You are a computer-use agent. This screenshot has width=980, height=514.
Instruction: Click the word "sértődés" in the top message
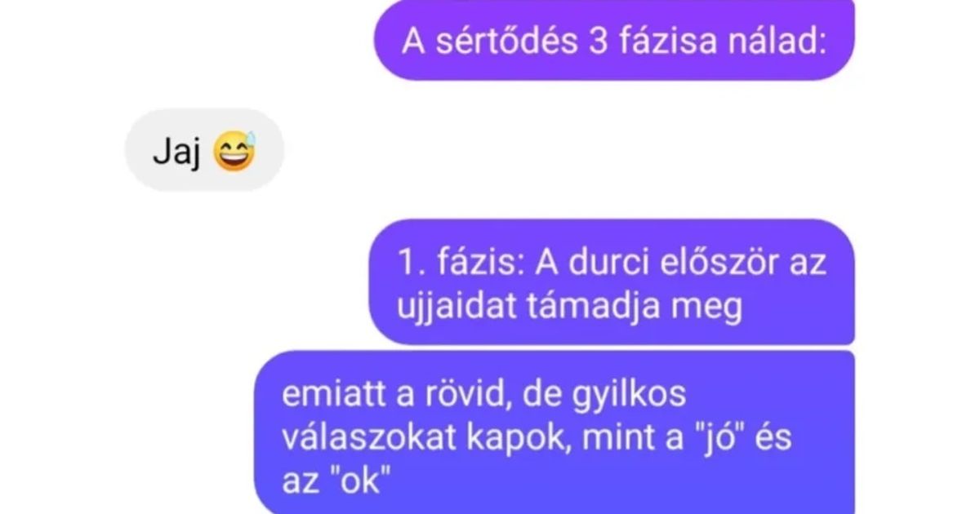point(506,41)
